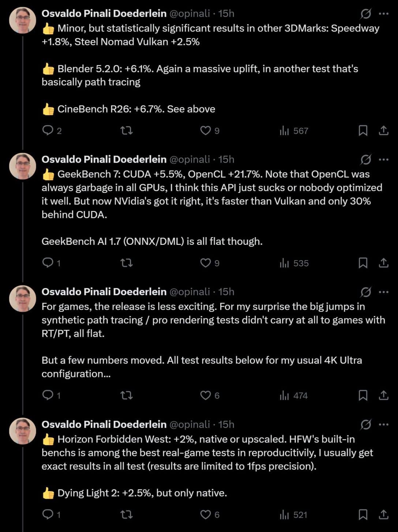Open 15h timestamp on first tweet
398x532 pixels.
pos(226,14)
